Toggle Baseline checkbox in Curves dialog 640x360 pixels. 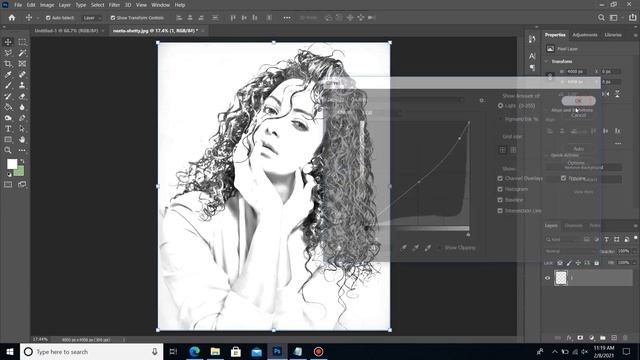click(x=500, y=200)
